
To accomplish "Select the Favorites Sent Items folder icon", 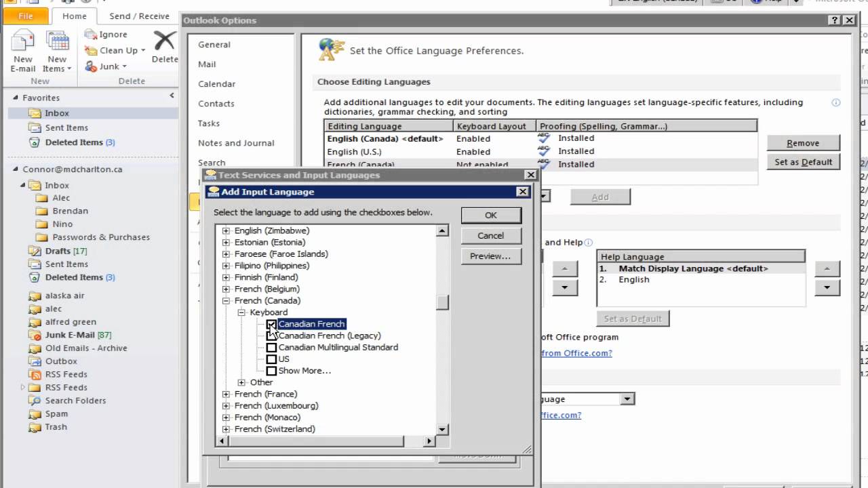I will (35, 127).
